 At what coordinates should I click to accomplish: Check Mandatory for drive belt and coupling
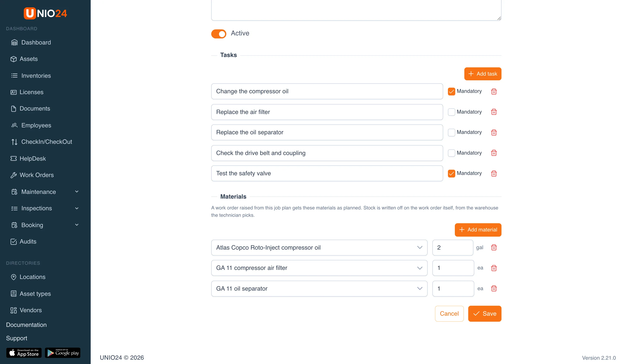451,153
